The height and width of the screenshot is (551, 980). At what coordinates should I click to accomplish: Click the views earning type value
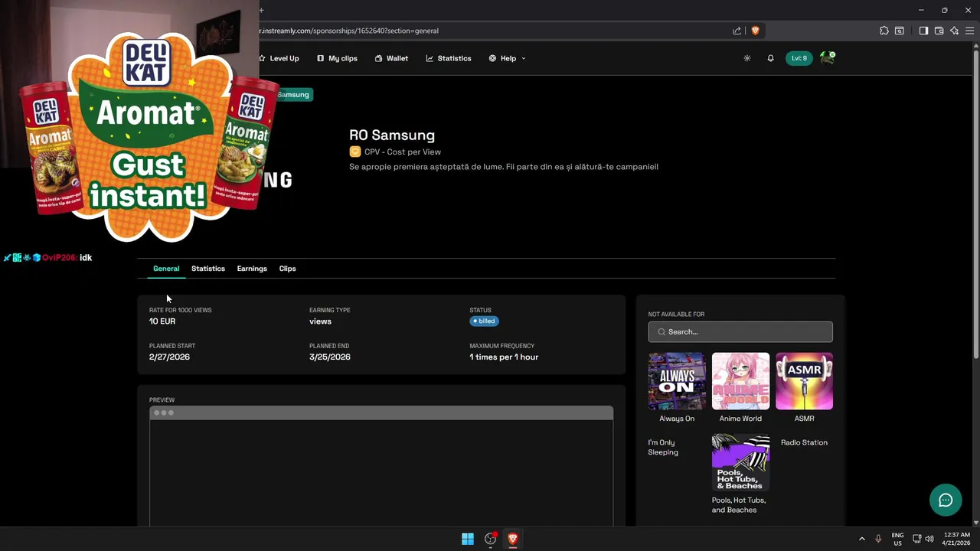click(x=320, y=321)
